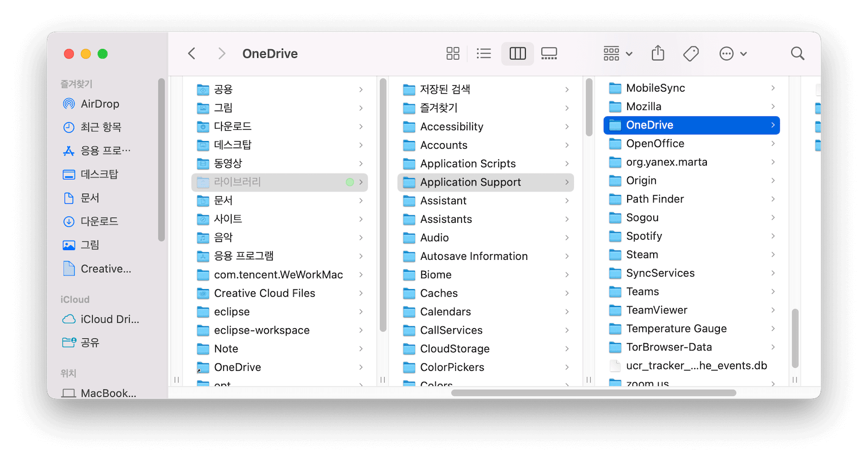Screen dimensions: 868x461
Task: Select the Autosave Information folder
Action: [486, 256]
